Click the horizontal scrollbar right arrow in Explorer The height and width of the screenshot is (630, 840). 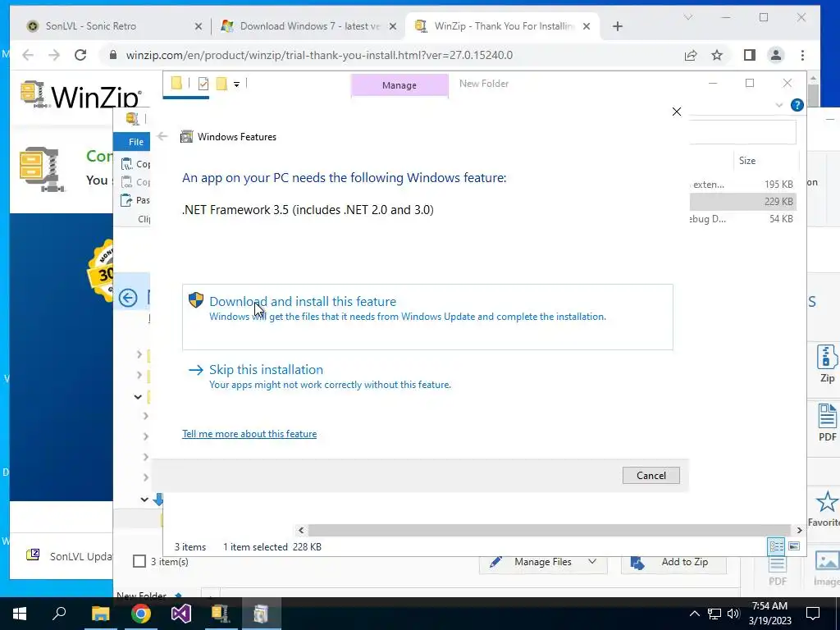pos(799,530)
